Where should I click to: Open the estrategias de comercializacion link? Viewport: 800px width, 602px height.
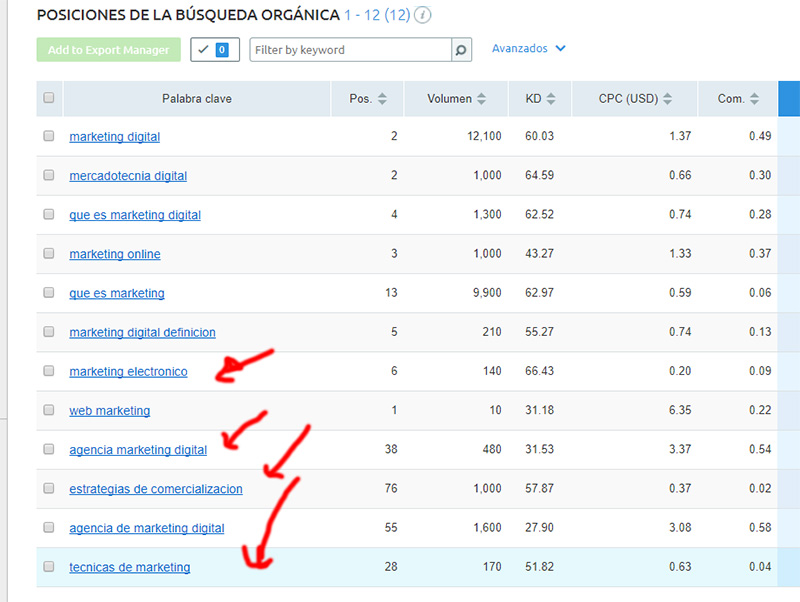click(156, 489)
